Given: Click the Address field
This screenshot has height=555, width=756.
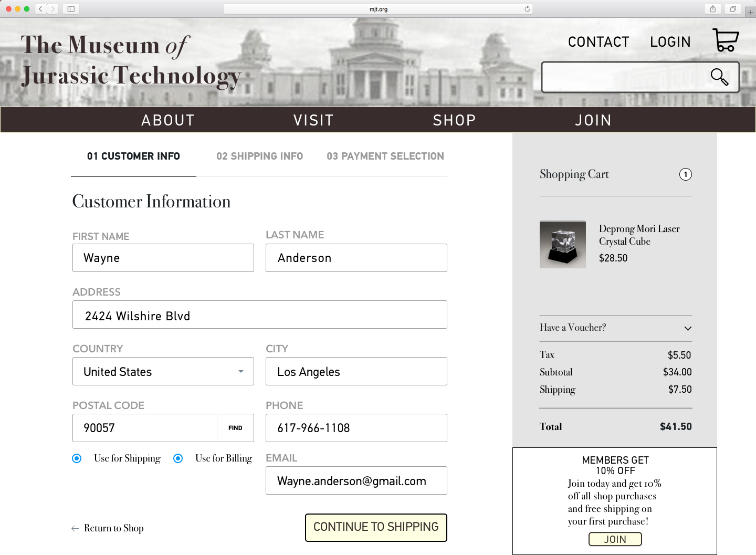Looking at the screenshot, I should (260, 315).
